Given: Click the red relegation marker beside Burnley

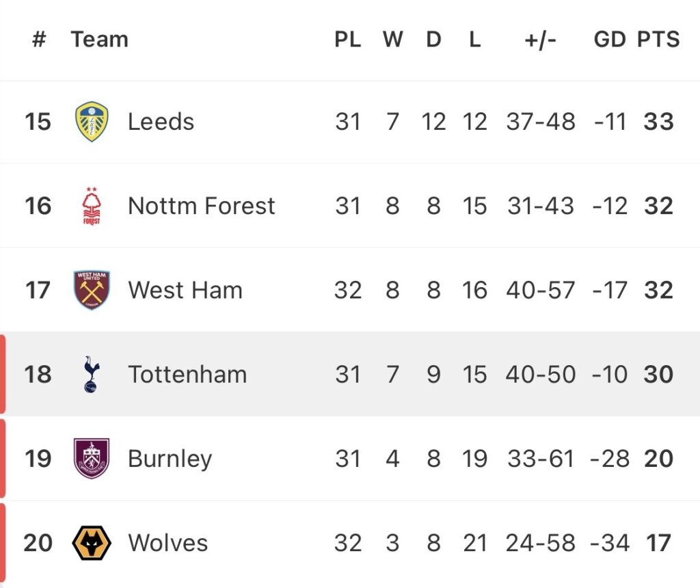Looking at the screenshot, I should coord(3,458).
